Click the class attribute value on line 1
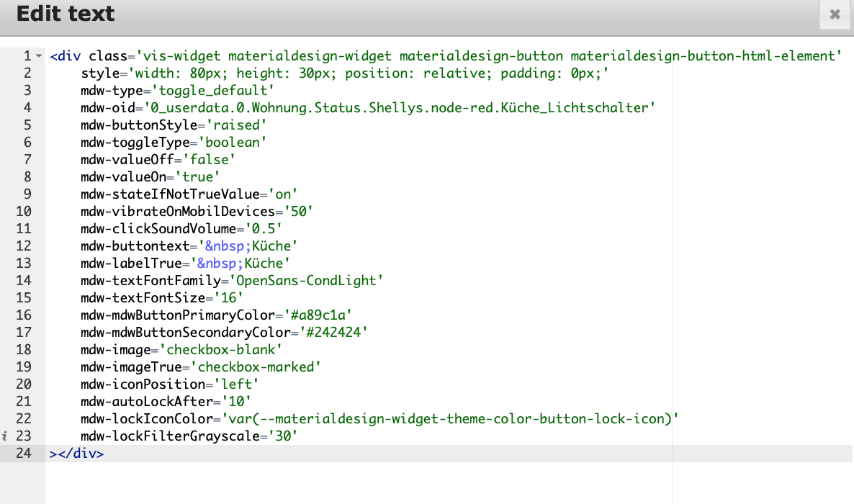854x504 pixels. click(488, 56)
